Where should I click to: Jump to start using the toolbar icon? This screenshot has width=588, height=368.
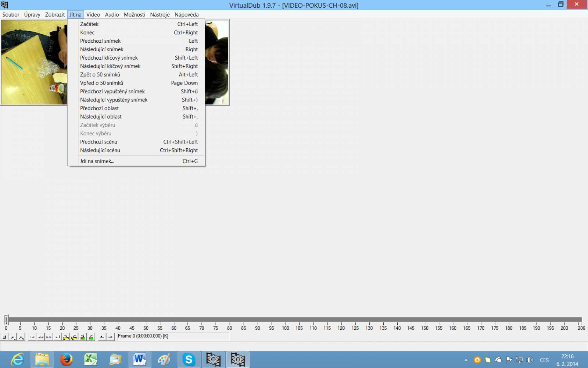[x=32, y=337]
